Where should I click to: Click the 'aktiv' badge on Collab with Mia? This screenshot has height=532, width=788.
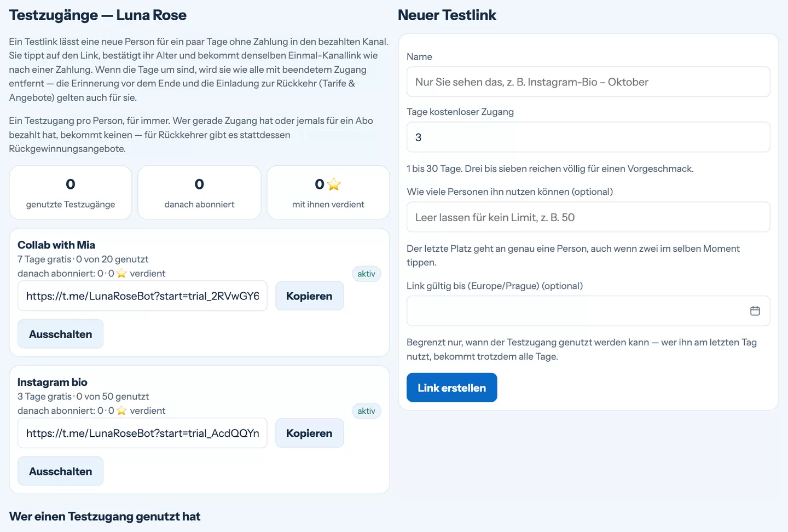[366, 274]
